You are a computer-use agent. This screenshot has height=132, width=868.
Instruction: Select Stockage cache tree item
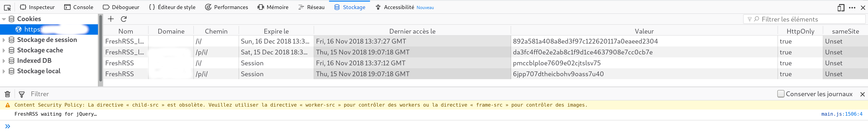coord(40,50)
